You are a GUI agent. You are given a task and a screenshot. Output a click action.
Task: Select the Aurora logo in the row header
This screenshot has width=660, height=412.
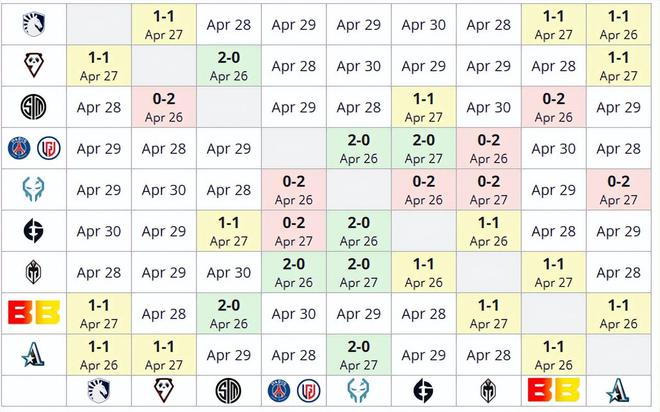point(34,354)
